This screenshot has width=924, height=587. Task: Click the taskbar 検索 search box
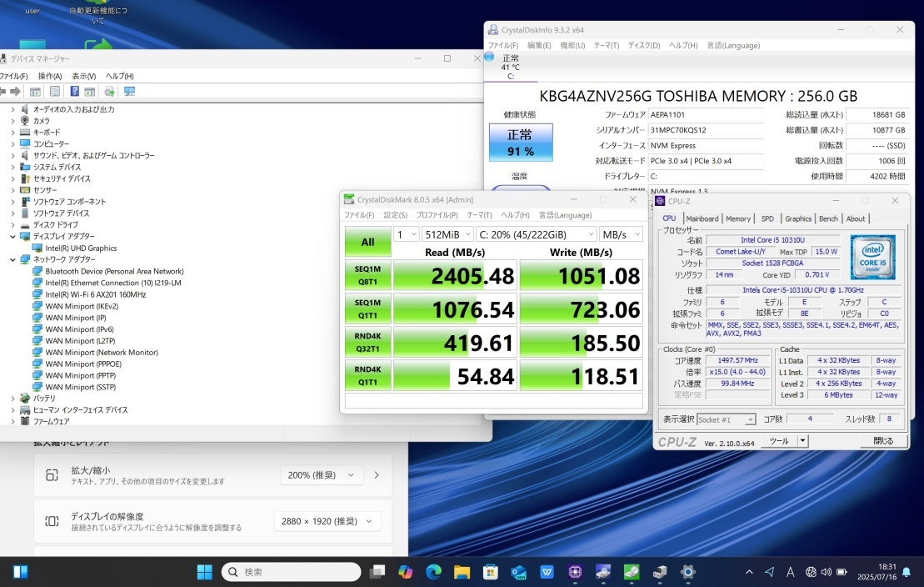[x=292, y=572]
